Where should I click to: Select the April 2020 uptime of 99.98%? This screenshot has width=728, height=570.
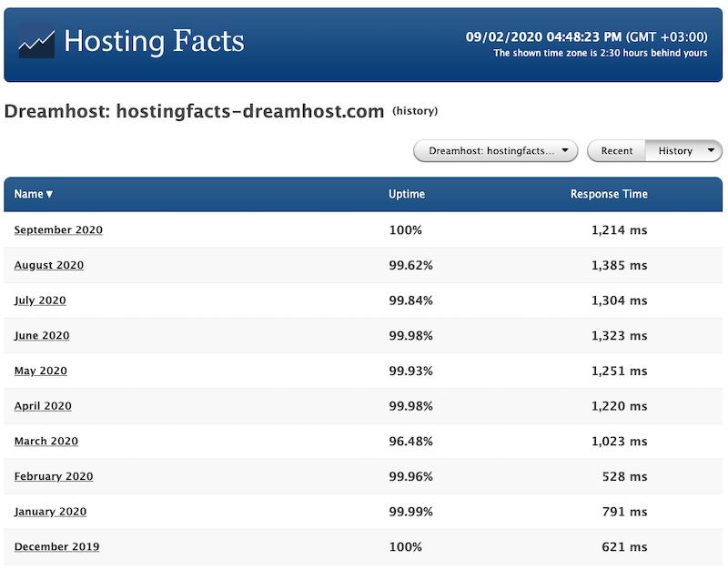[411, 406]
